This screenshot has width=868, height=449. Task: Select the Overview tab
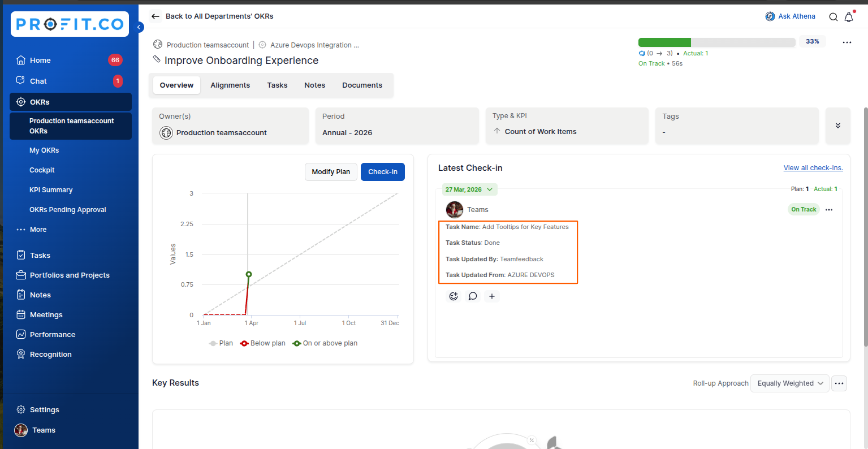(176, 85)
